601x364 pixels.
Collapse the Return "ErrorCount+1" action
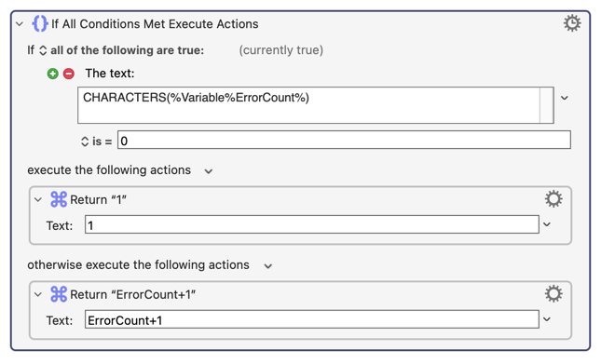tap(37, 294)
